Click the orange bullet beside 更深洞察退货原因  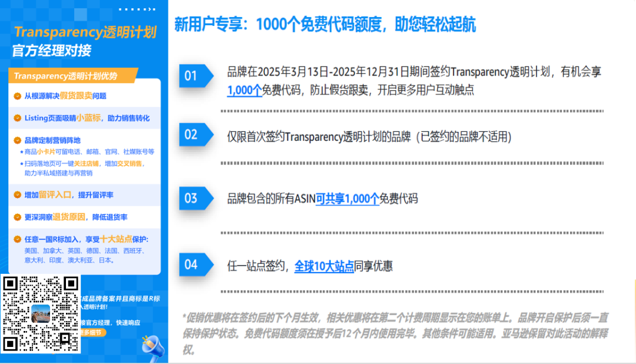18,217
